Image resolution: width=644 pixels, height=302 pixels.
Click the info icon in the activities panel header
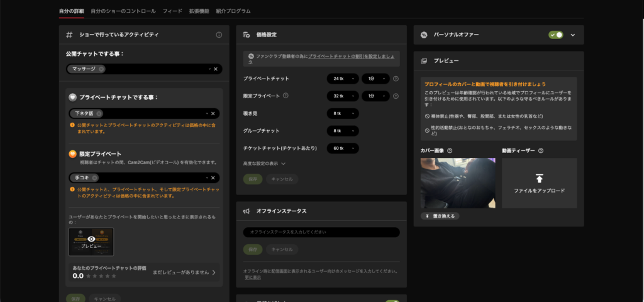pyautogui.click(x=219, y=35)
